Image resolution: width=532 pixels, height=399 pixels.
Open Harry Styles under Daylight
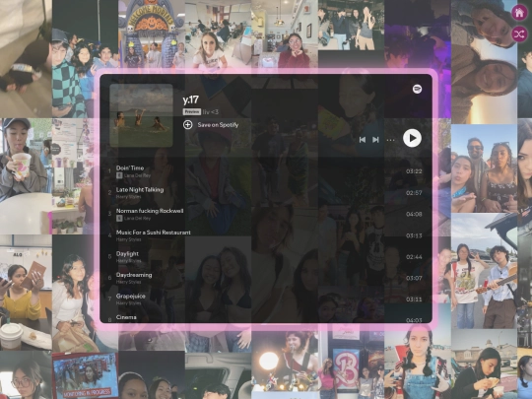pos(128,261)
